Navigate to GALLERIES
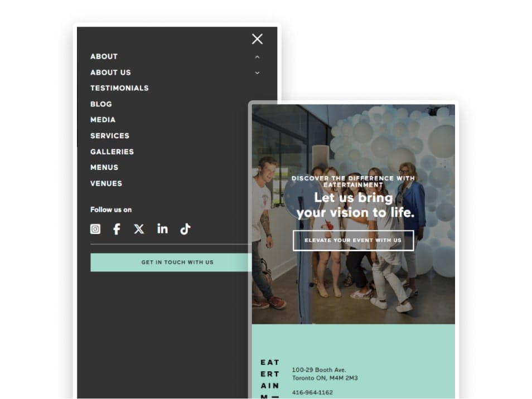This screenshot has width=532, height=399. 112,152
